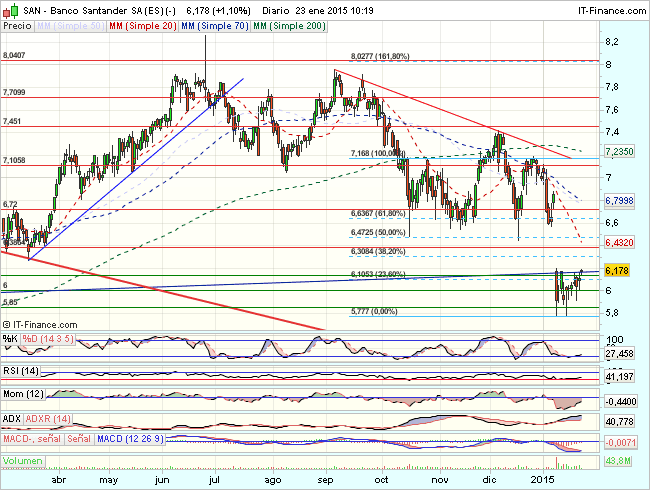This screenshot has height=490, width=650.
Task: Click the horizontal level label 7,451
Action: pyautogui.click(x=12, y=121)
